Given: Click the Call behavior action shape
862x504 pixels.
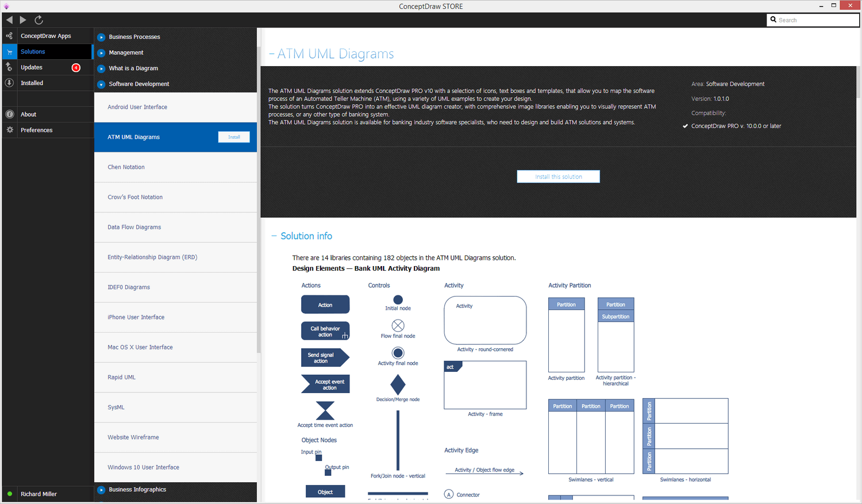Looking at the screenshot, I should [x=325, y=331].
